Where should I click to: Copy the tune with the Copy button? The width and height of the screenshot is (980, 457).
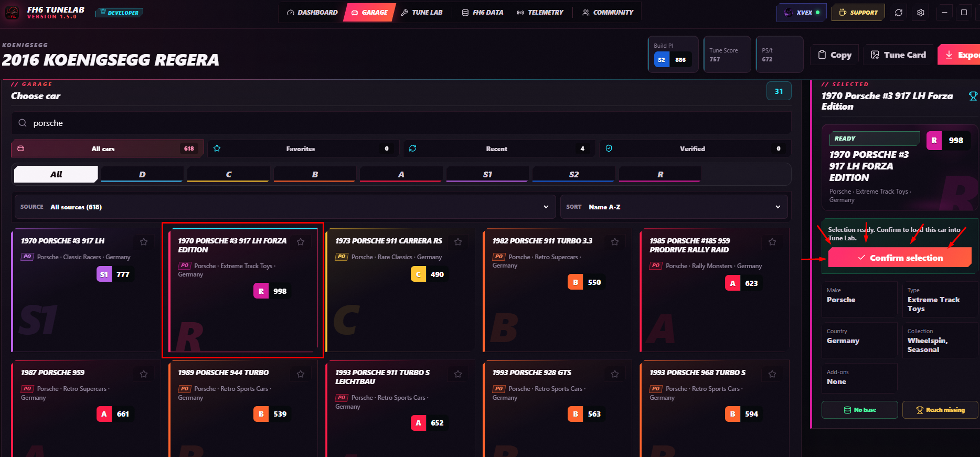tap(835, 55)
